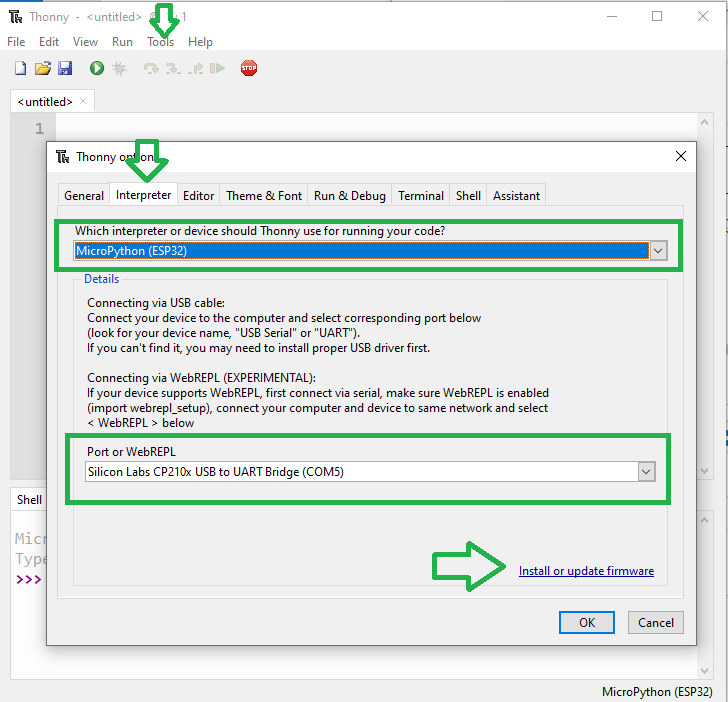Click the Shell panel tab

point(29,500)
